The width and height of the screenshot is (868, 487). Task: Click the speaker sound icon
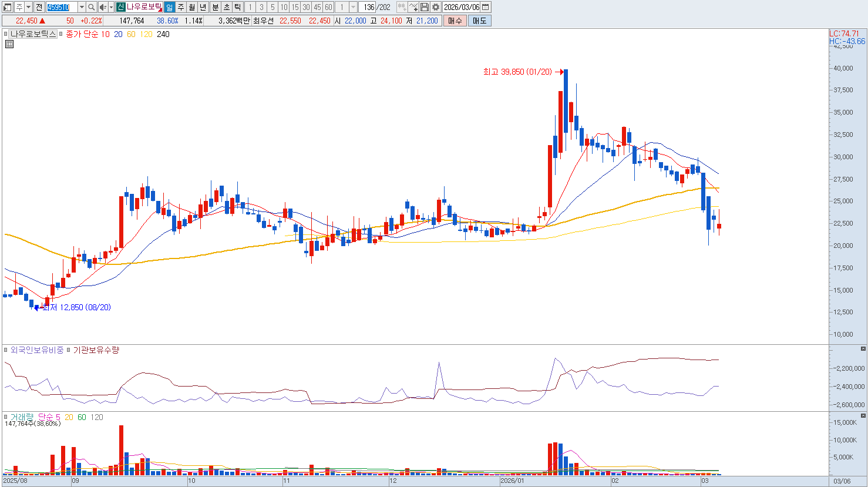tap(103, 7)
